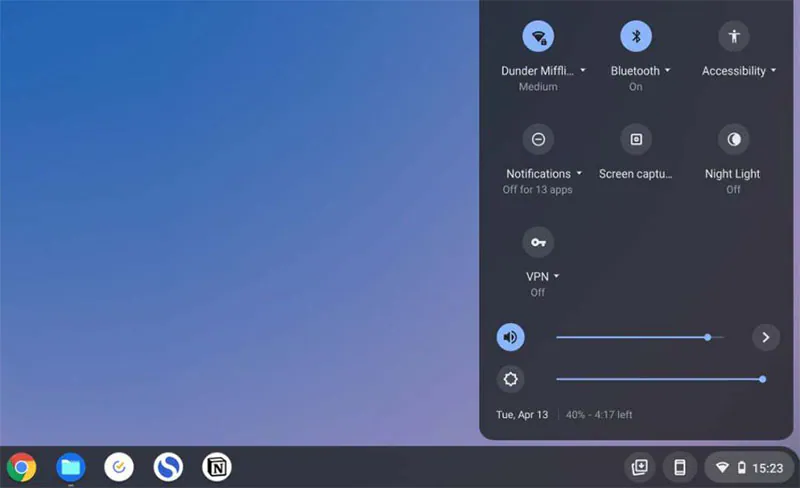The image size is (800, 488).
Task: Open the Notion app icon
Action: 217,467
